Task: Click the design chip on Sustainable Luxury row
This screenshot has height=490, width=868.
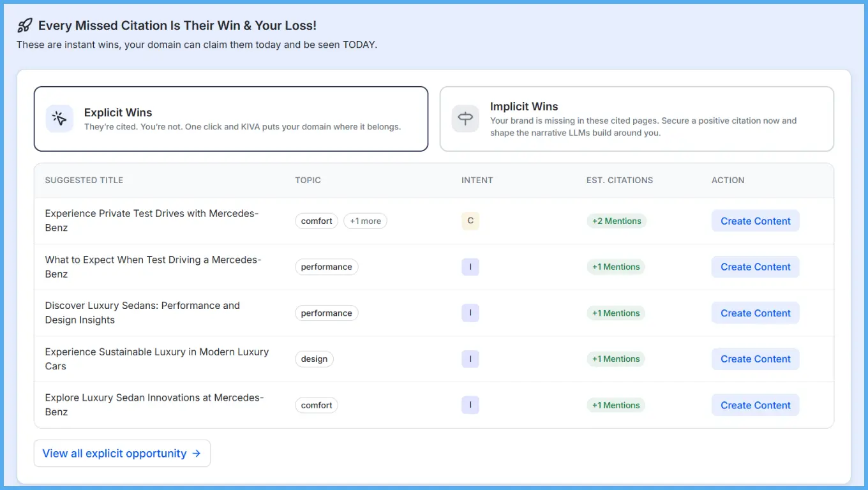Action: 314,359
